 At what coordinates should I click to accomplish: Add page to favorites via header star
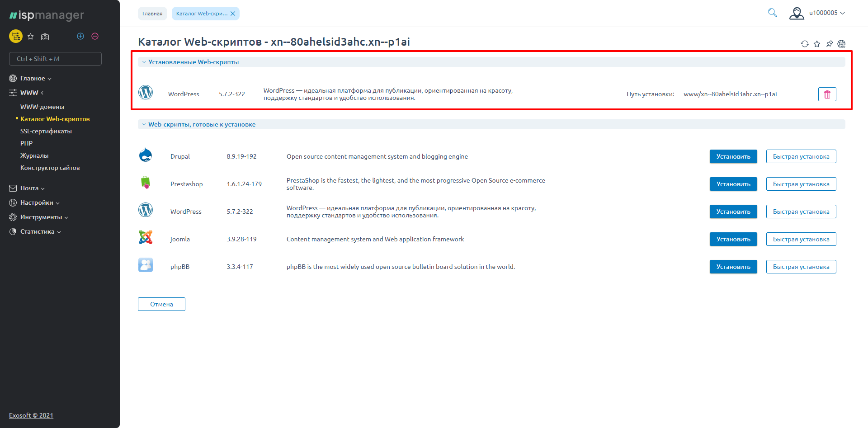pos(817,44)
